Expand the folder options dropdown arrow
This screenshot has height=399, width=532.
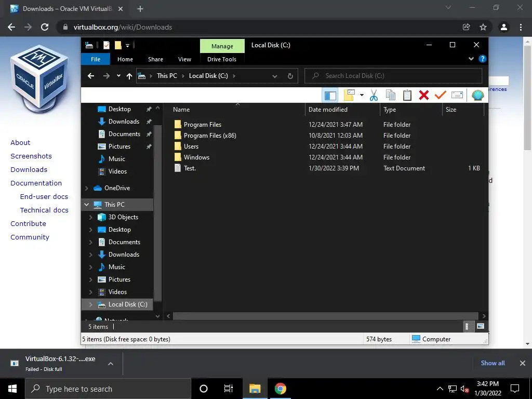tap(362, 96)
